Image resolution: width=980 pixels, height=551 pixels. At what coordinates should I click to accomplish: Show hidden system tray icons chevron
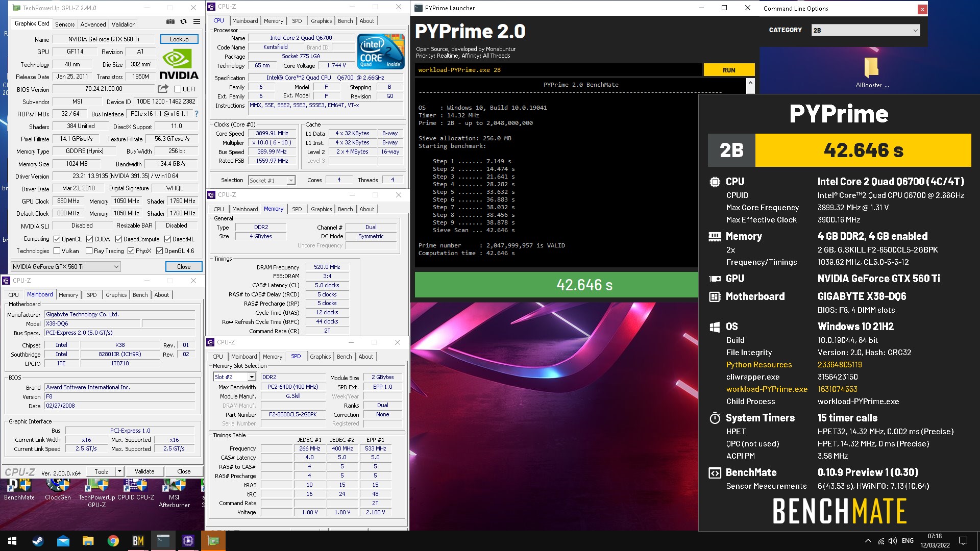868,541
